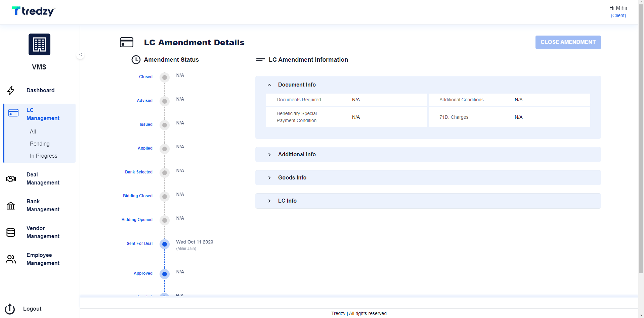The height and width of the screenshot is (318, 644).
Task: Click the Logout power icon
Action: click(10, 309)
